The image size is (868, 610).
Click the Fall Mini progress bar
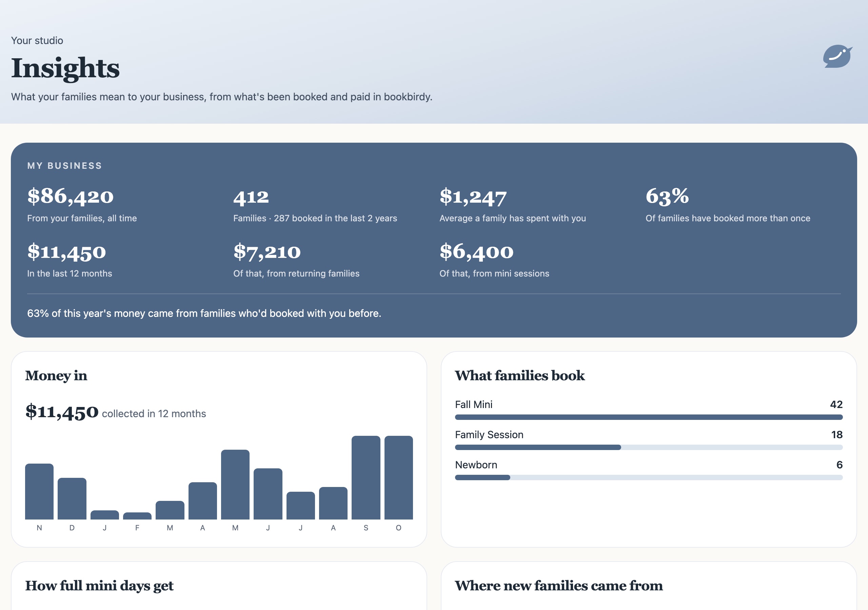coord(649,417)
